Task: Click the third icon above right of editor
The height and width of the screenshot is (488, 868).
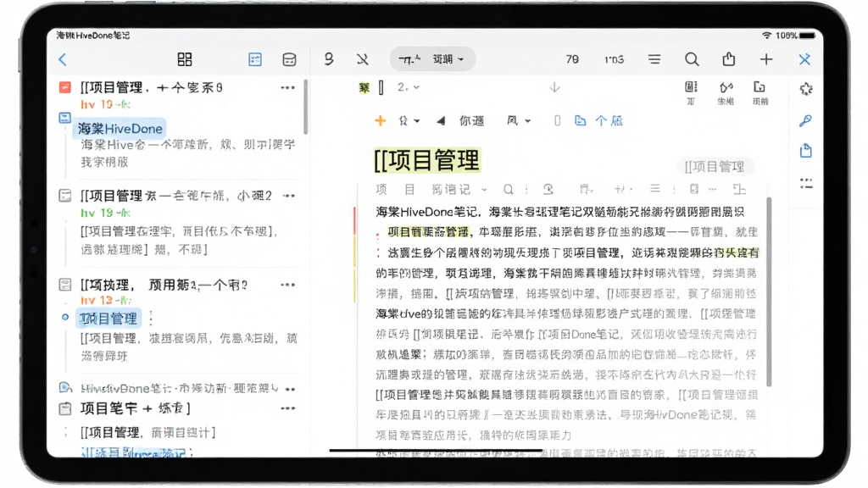Action: (759, 92)
